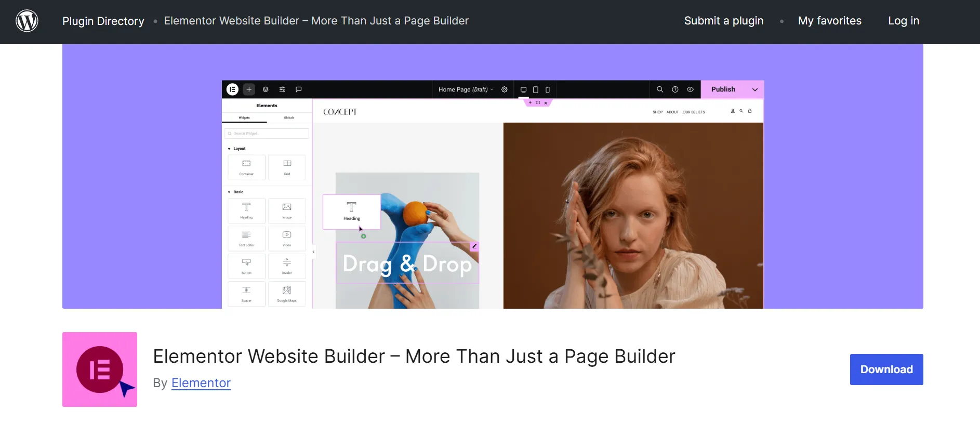Viewport: 980px width, 422px height.
Task: Click the Search Widget field
Action: pyautogui.click(x=267, y=134)
